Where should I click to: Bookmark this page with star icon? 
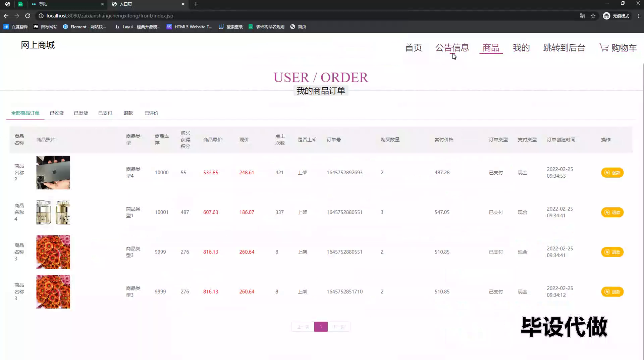click(593, 16)
